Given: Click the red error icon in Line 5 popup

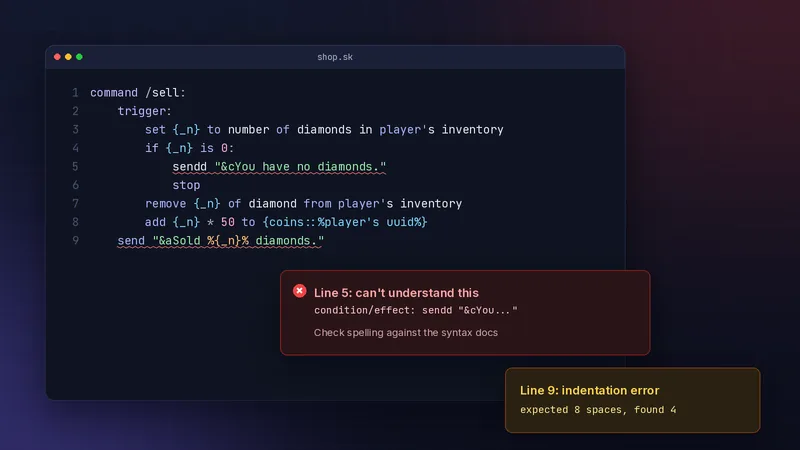Looking at the screenshot, I should (299, 291).
